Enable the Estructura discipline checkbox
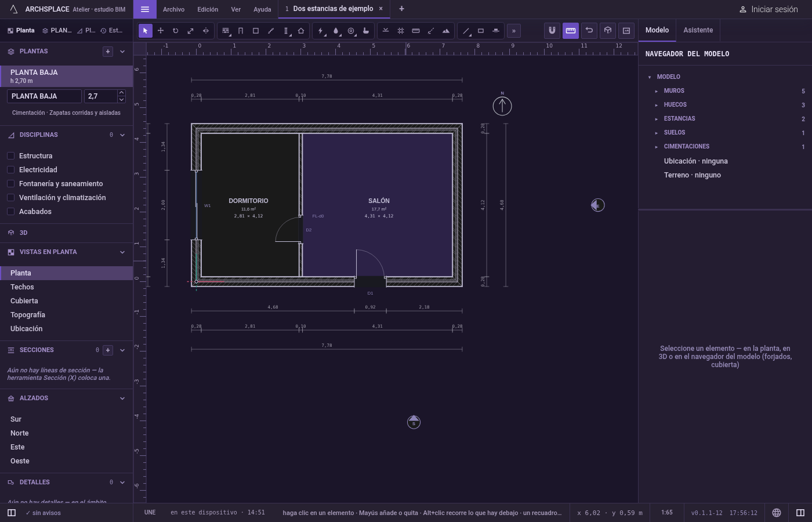The image size is (812, 522). point(10,156)
